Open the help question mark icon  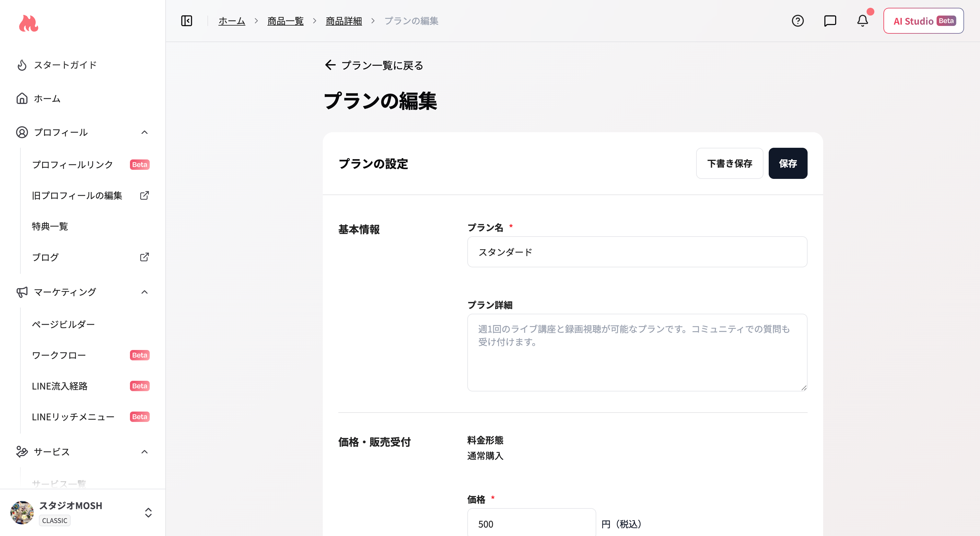pos(798,20)
